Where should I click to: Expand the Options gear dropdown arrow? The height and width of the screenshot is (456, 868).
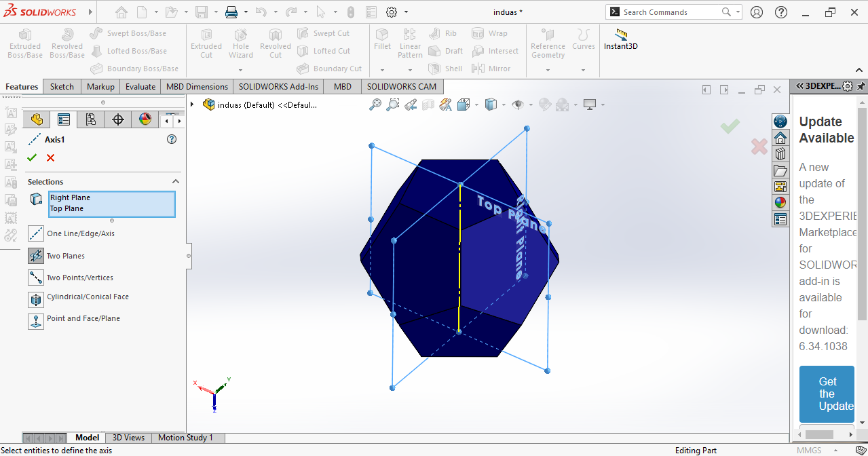coord(407,12)
